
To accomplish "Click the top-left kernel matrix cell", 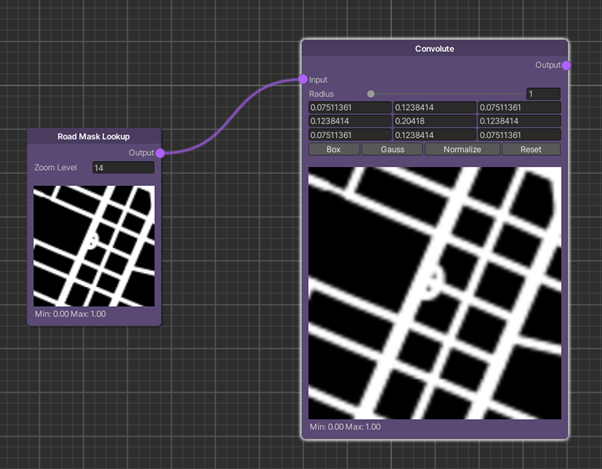I will pyautogui.click(x=350, y=108).
